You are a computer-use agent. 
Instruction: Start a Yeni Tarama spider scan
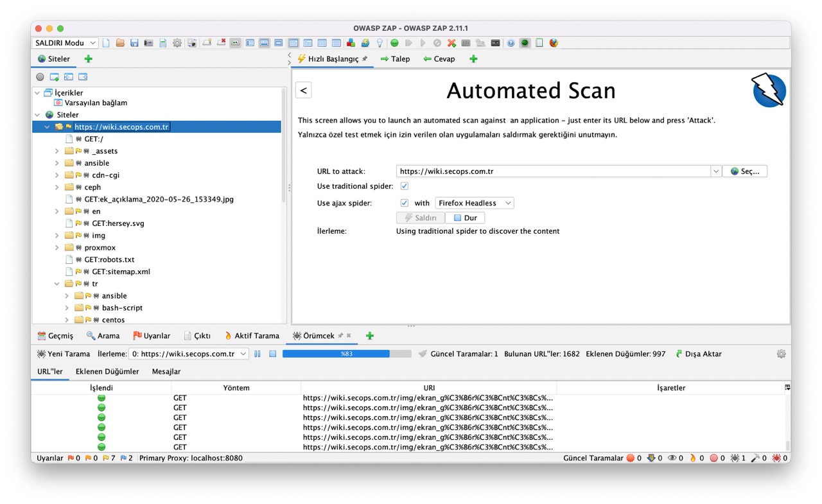tap(64, 354)
